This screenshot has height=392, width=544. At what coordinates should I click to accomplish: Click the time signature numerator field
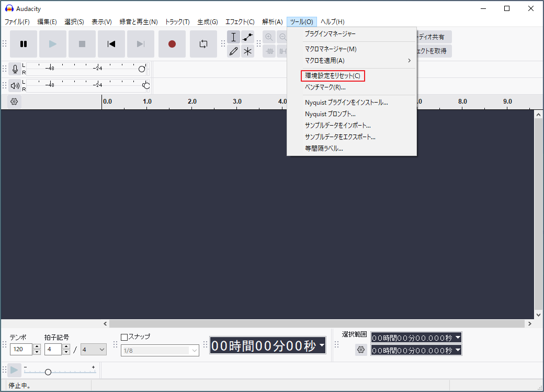pyautogui.click(x=53, y=349)
